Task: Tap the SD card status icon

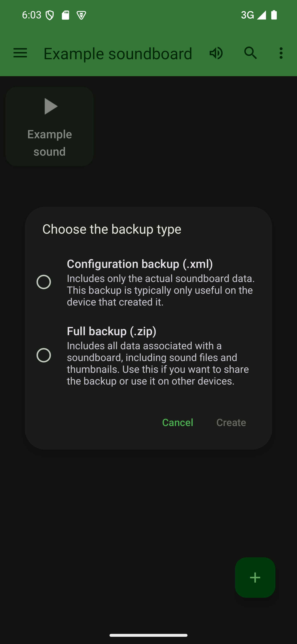Action: 65,15
